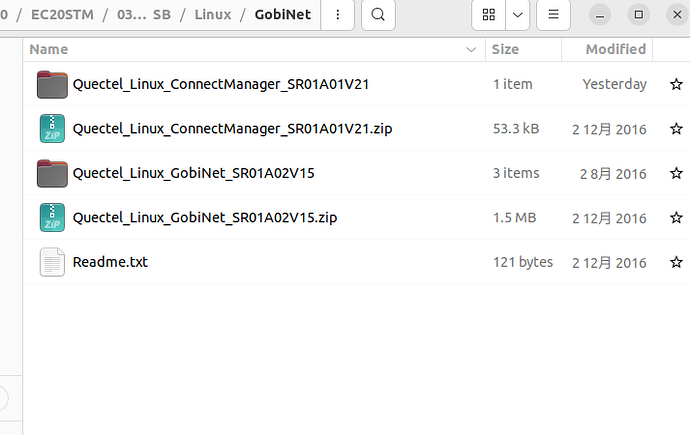Image resolution: width=690 pixels, height=435 pixels.
Task: Select the Quectel_Linux_ConnectManager_SR01A01V21 folder icon
Action: pyautogui.click(x=52, y=84)
